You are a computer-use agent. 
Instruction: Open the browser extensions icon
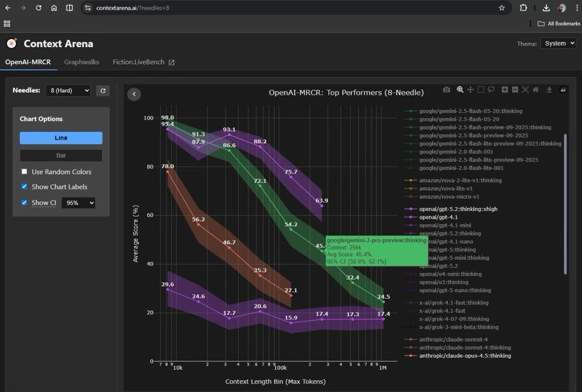click(523, 8)
